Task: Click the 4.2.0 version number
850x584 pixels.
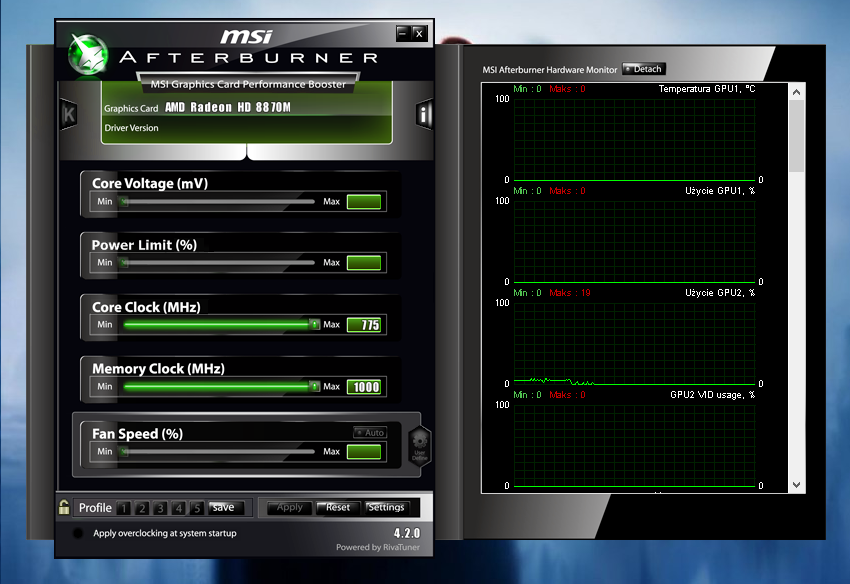Action: [x=407, y=533]
